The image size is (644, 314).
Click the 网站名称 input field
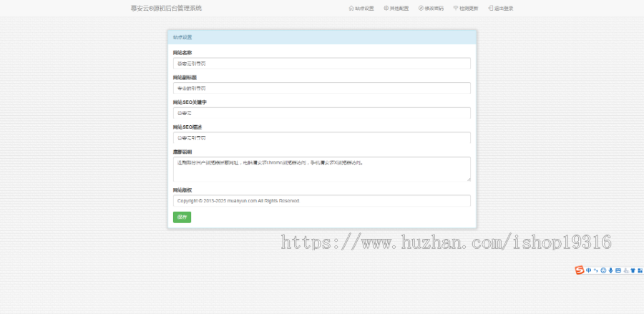click(321, 63)
